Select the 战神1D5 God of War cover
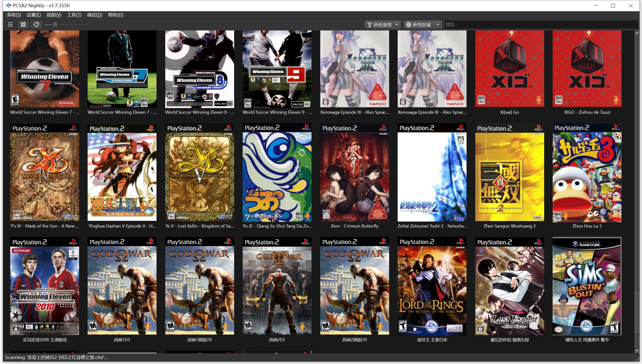The width and height of the screenshot is (642, 364). tap(122, 286)
